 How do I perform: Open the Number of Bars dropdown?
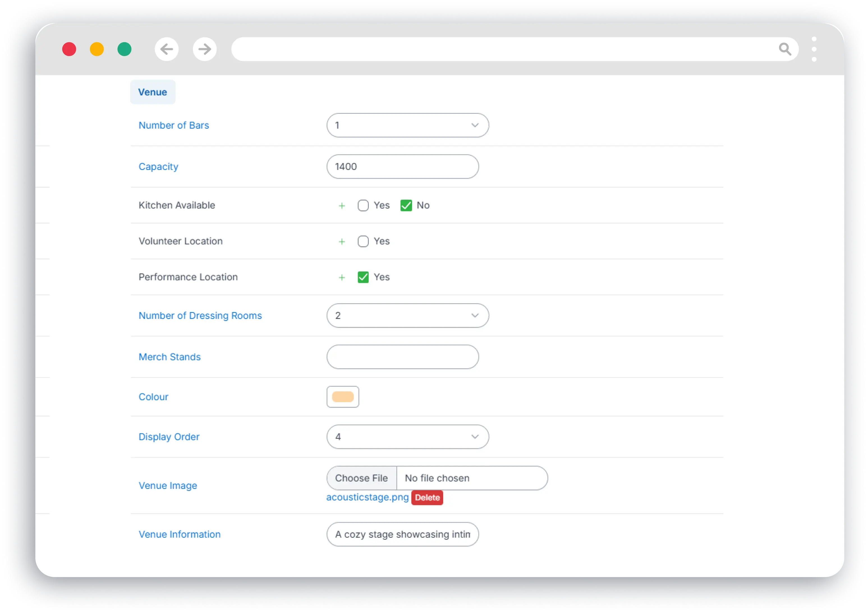click(408, 125)
